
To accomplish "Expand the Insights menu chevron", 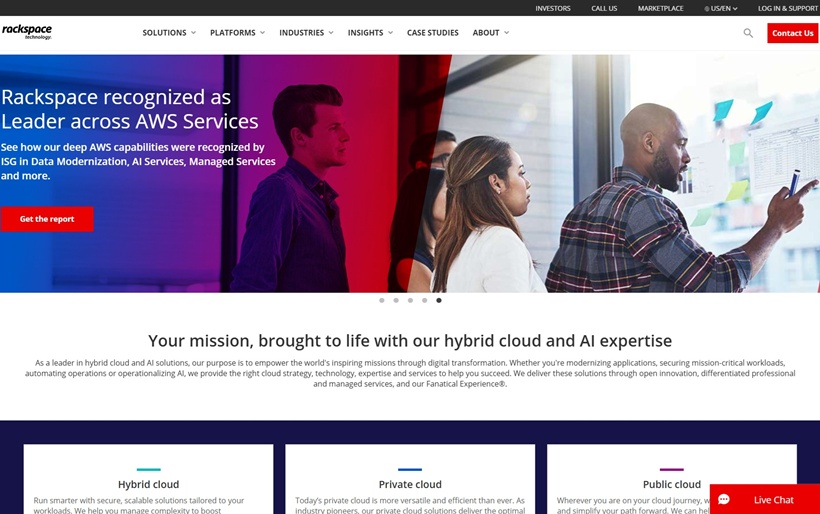I will coord(390,32).
